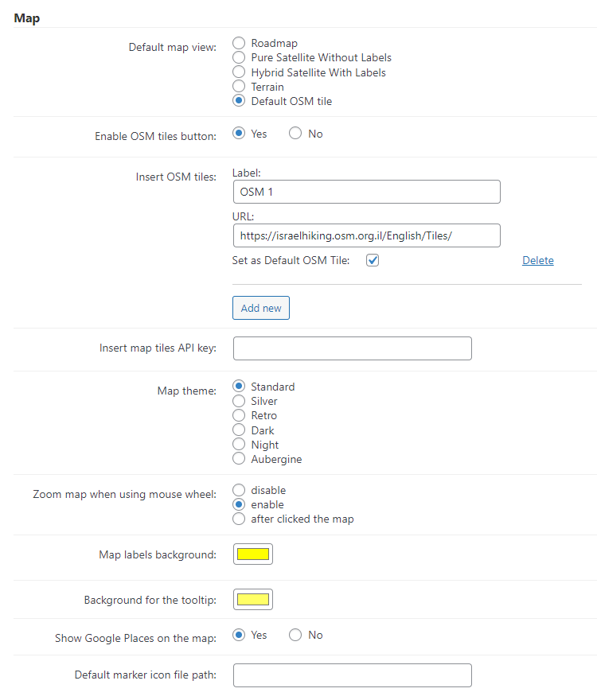The width and height of the screenshot is (597, 700).
Task: Focus the OSM tile URL field
Action: (x=366, y=235)
